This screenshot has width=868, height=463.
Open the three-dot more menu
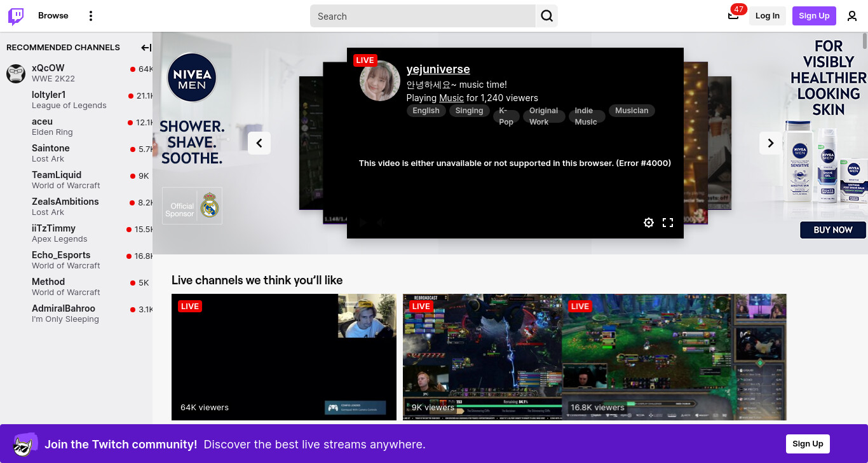[x=91, y=16]
